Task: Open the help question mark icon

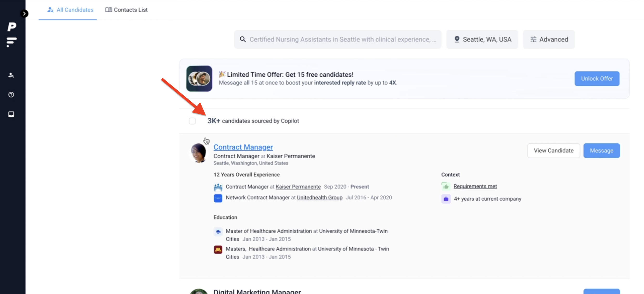Action: [x=11, y=95]
